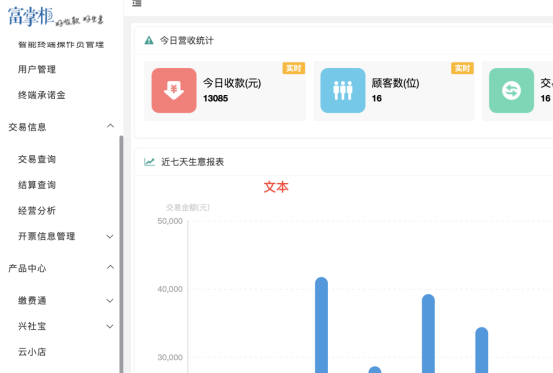The image size is (553, 373).
Task: Collapse the 交易信息 menu section
Action: tap(110, 126)
